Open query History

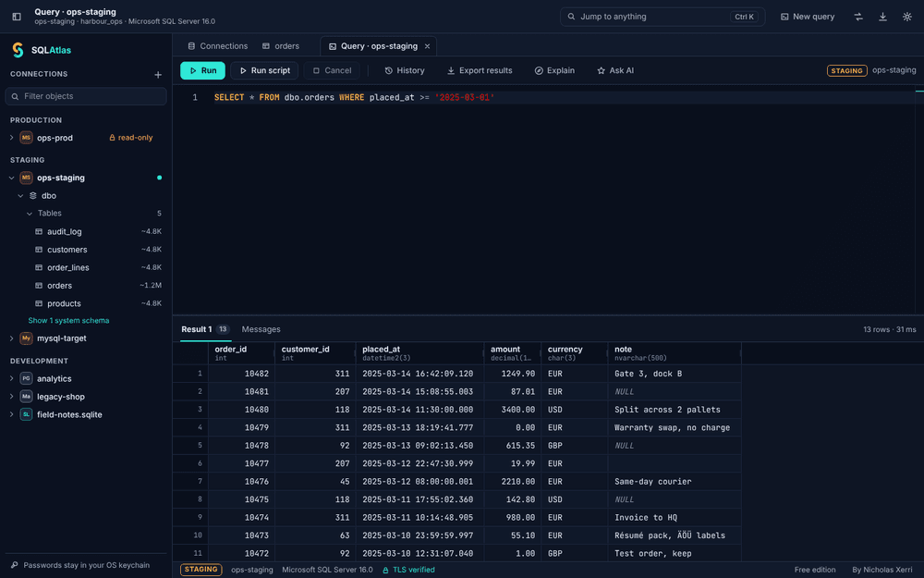[x=405, y=71]
